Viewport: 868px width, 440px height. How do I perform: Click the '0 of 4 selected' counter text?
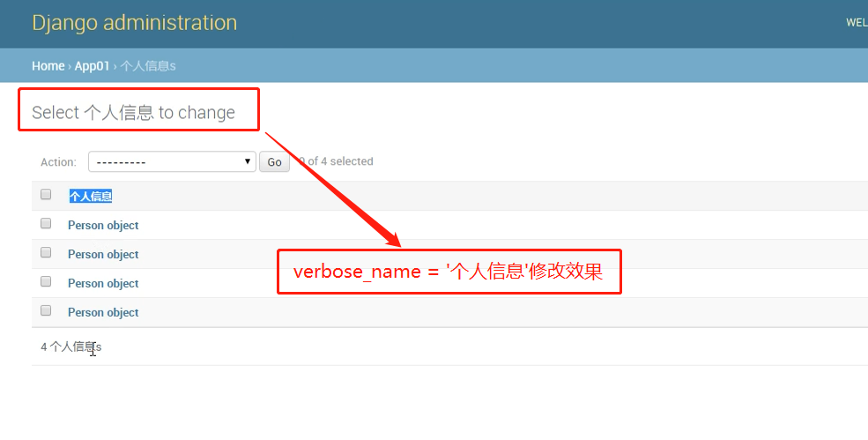point(336,161)
